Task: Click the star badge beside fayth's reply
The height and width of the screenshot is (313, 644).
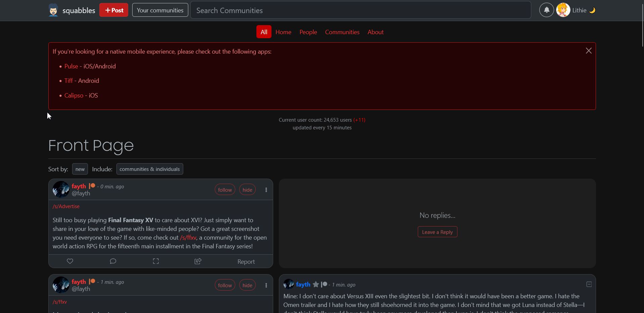Action: [316, 284]
